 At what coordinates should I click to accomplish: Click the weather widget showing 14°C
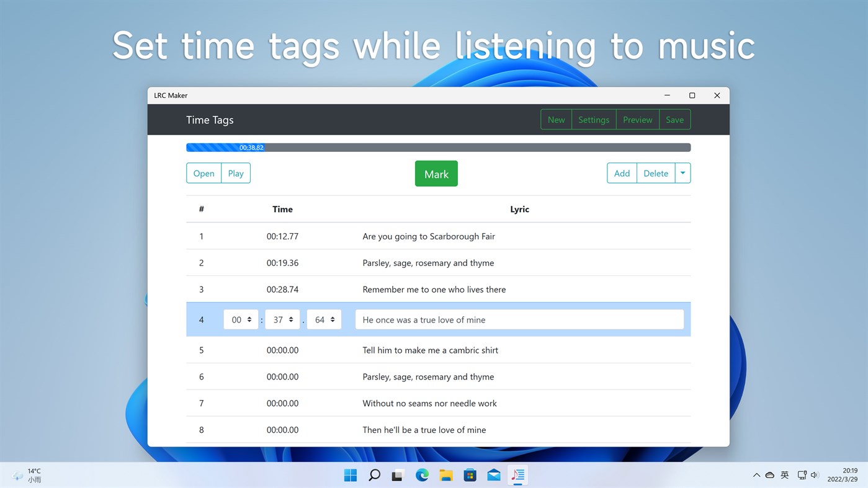tap(26, 475)
